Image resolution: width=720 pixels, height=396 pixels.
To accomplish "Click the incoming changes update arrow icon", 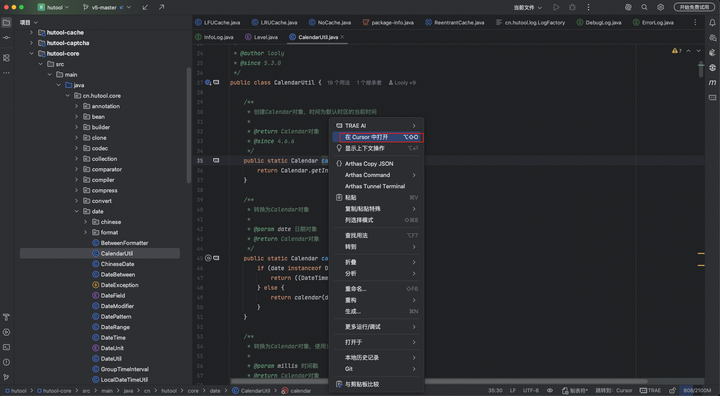I will tap(145, 7).
